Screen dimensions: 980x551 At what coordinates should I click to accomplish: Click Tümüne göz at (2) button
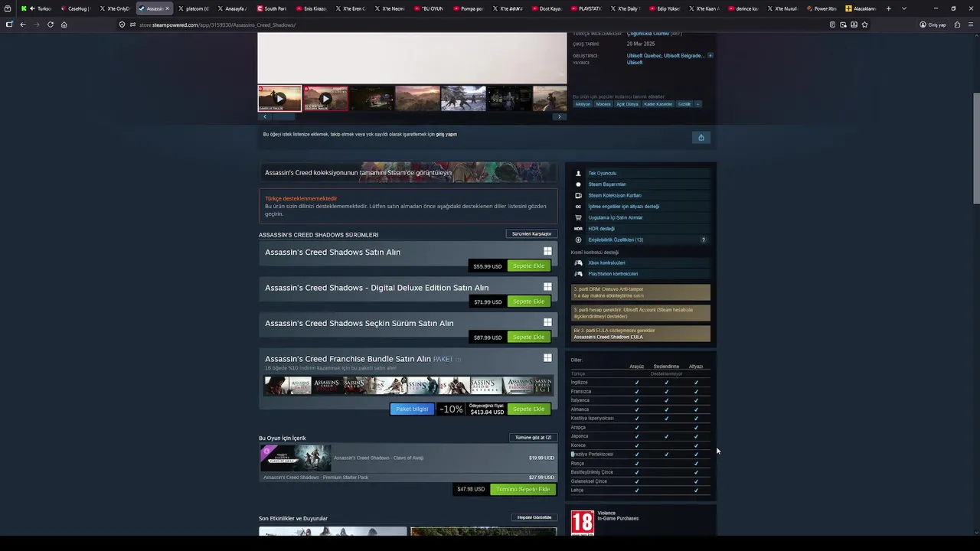533,438
